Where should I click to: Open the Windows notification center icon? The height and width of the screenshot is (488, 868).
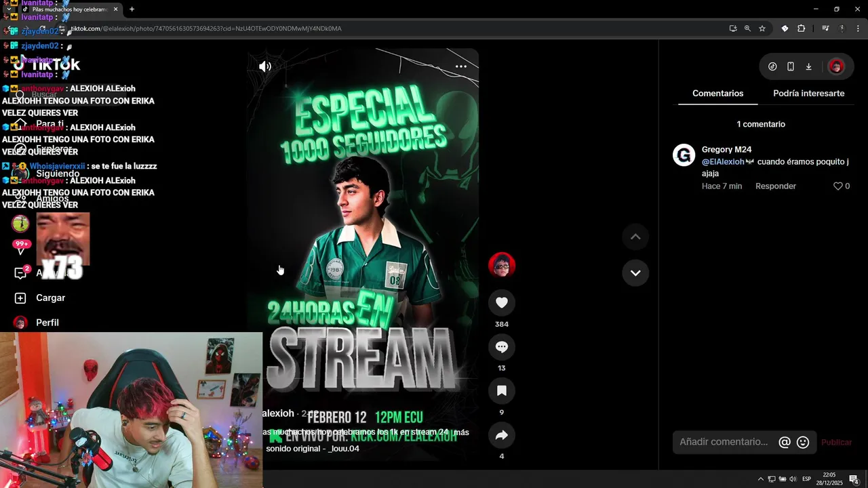854,479
